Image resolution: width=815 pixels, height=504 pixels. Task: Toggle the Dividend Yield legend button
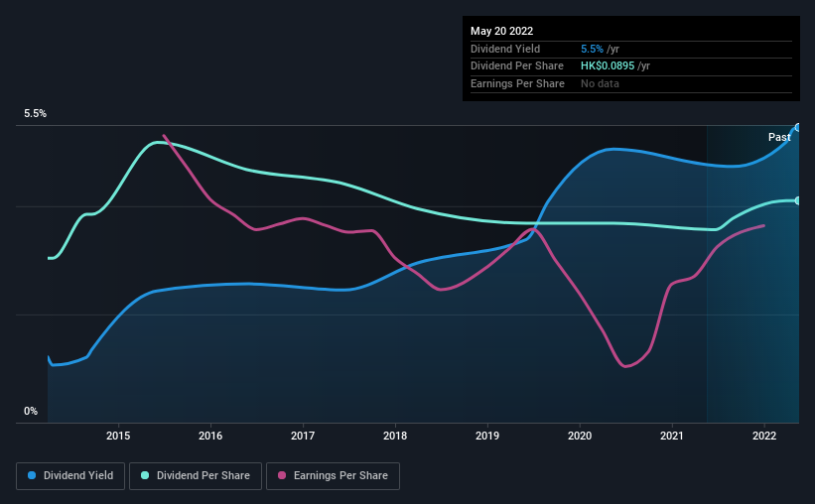click(70, 476)
